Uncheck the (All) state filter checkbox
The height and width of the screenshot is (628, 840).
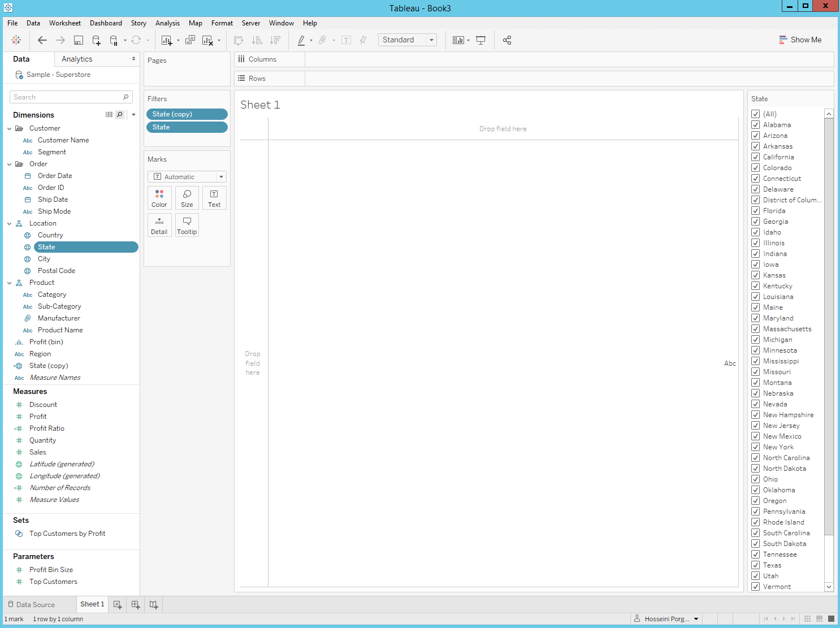coord(755,114)
